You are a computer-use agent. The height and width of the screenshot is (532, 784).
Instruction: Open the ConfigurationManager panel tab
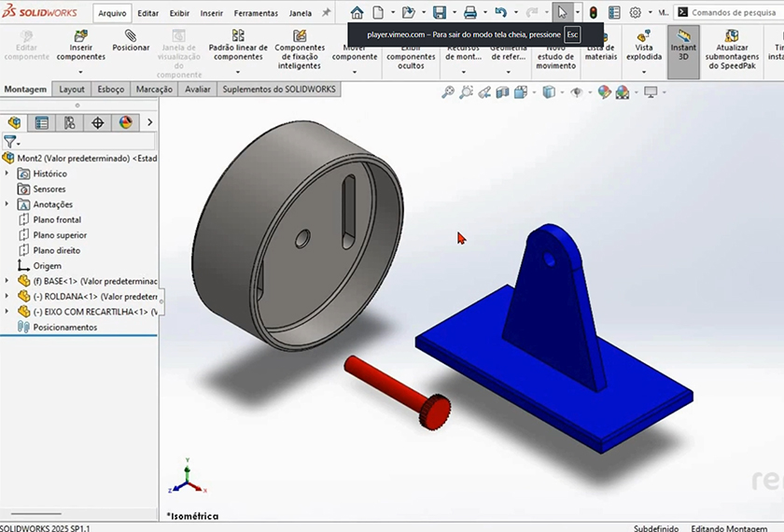pyautogui.click(x=70, y=123)
